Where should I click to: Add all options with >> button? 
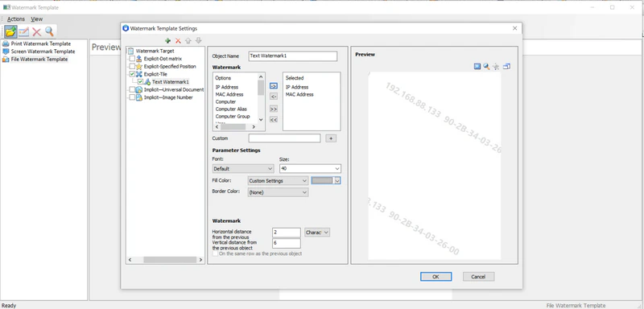tap(274, 109)
